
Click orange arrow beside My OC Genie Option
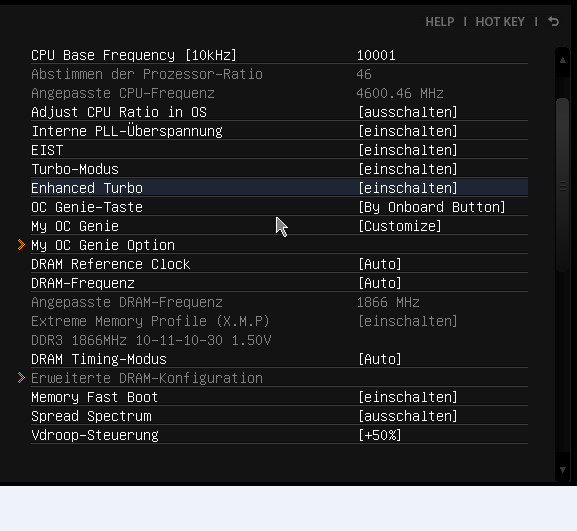[x=21, y=245]
